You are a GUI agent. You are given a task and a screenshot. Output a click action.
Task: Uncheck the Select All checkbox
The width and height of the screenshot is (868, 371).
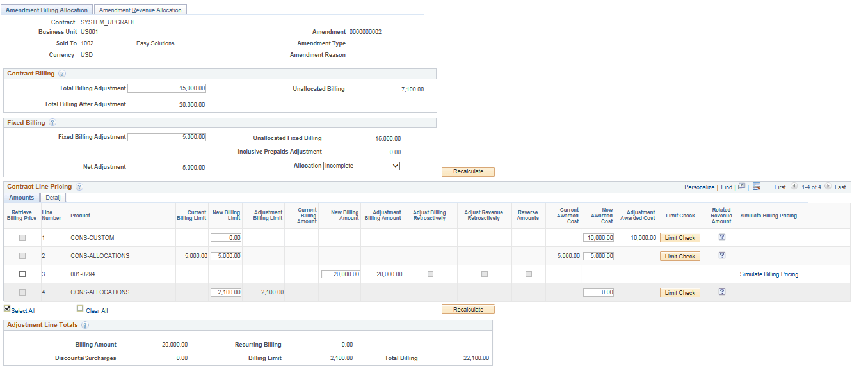click(x=6, y=308)
